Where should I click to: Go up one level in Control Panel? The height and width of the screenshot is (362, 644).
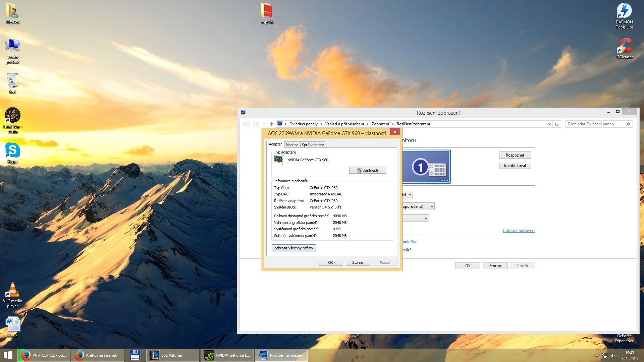coord(271,124)
